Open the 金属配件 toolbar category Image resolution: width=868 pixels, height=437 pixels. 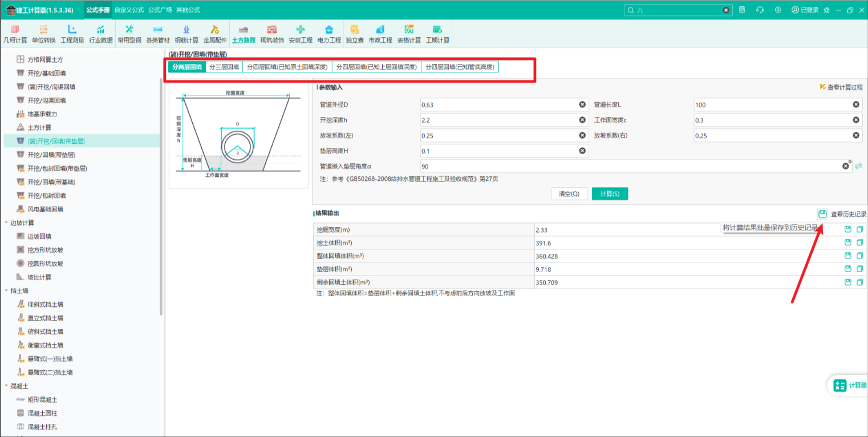pyautogui.click(x=215, y=34)
